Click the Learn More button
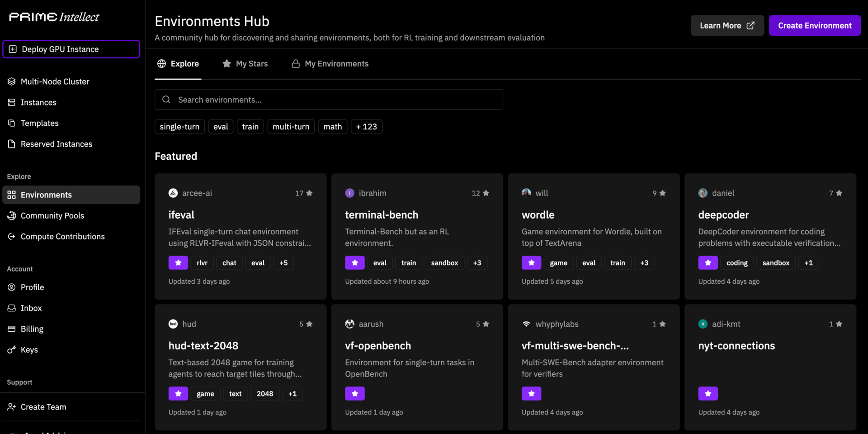Screen dimensions: 868x434 pyautogui.click(x=727, y=25)
